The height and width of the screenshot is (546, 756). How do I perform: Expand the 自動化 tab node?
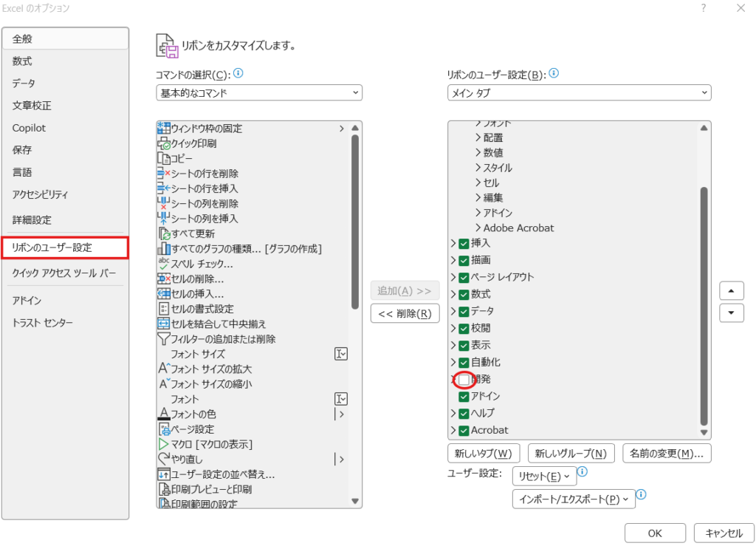(453, 362)
